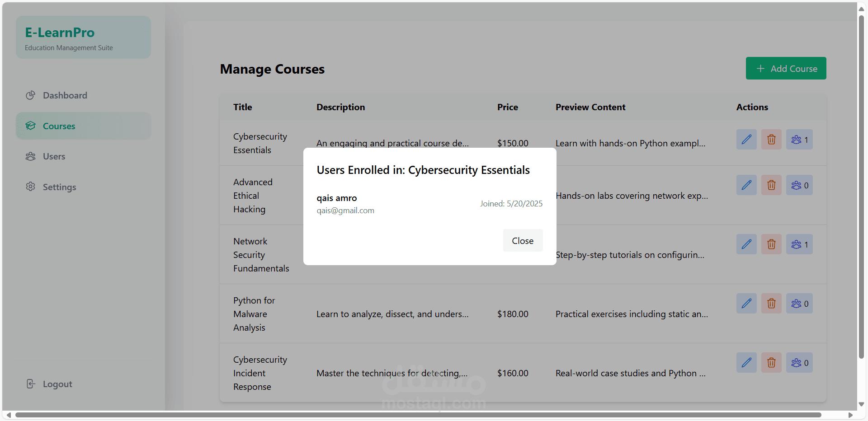Image resolution: width=868 pixels, height=421 pixels.
Task: Click the horizontal scrollbar thumb
Action: click(418, 415)
